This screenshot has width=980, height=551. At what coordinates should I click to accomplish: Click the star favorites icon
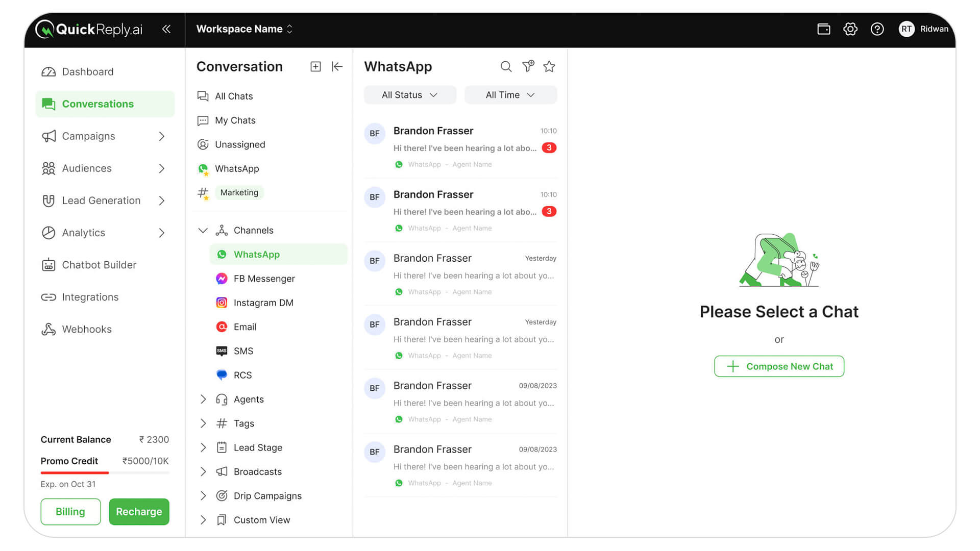[x=549, y=66]
